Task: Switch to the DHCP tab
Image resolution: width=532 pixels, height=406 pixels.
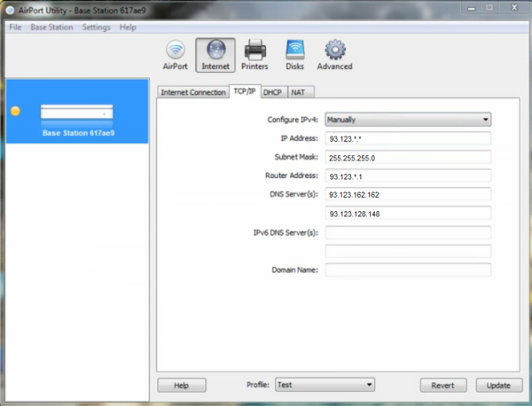Action: tap(272, 92)
